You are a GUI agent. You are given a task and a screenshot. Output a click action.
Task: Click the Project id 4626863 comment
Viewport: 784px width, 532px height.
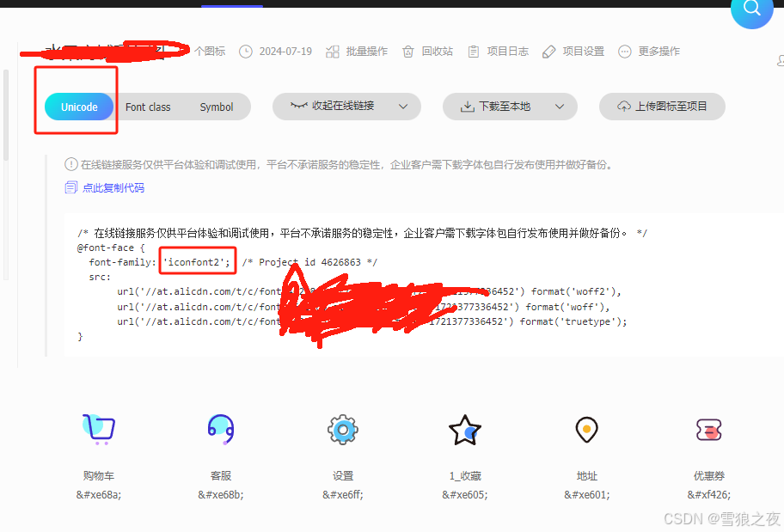(x=309, y=262)
